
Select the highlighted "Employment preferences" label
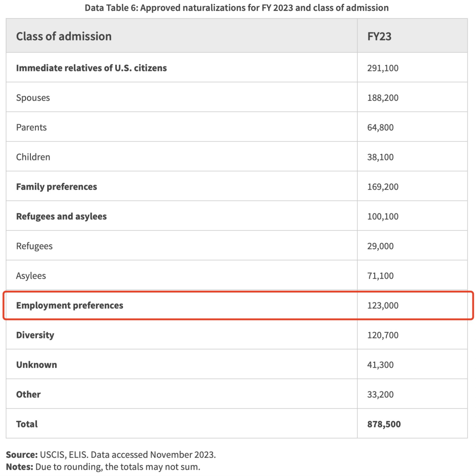point(70,305)
